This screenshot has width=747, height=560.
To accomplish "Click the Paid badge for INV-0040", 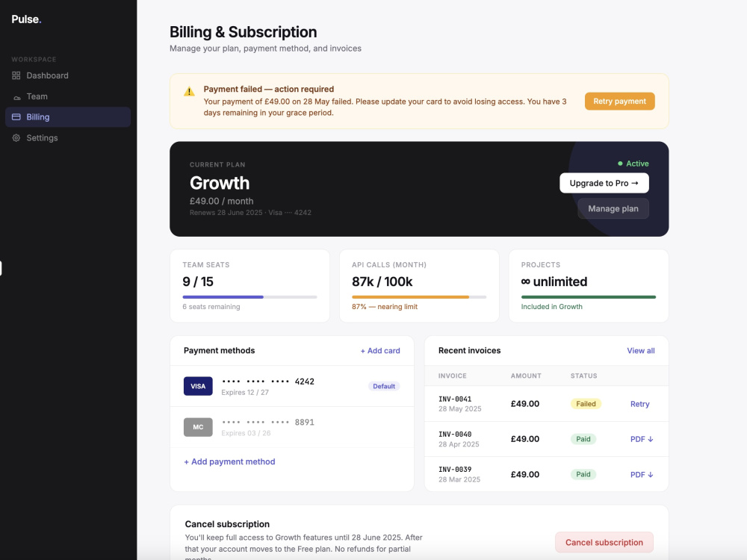I will click(x=583, y=439).
